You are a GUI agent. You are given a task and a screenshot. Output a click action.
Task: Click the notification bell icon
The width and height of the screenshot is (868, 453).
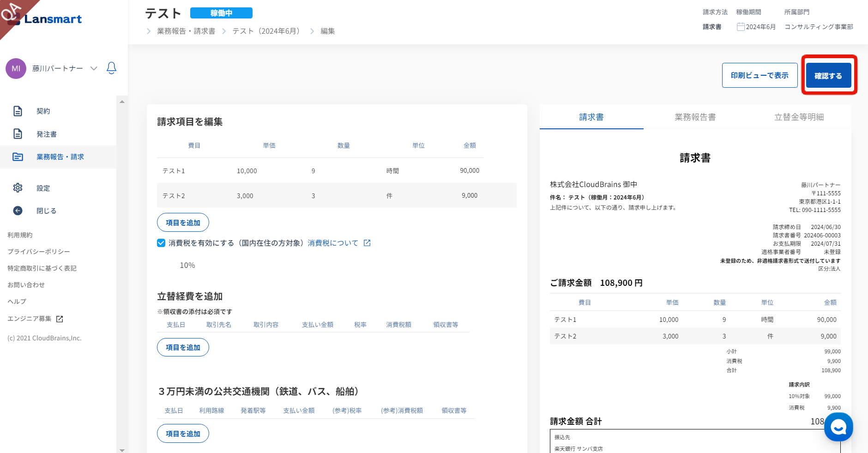click(111, 68)
